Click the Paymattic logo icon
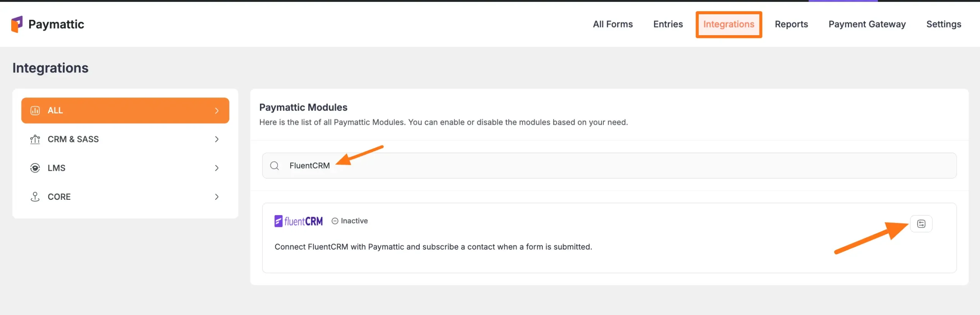This screenshot has width=980, height=315. click(x=17, y=24)
